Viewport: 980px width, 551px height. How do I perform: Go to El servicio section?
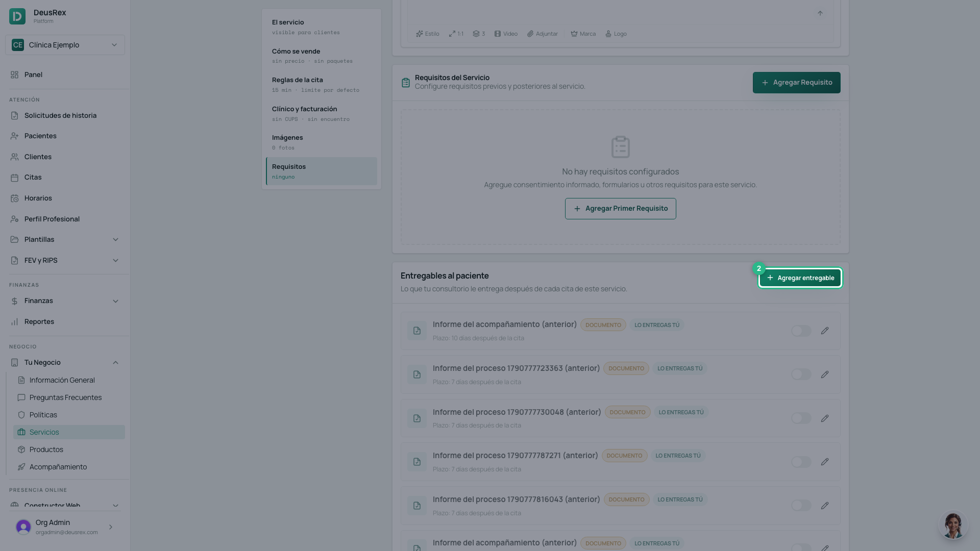[x=322, y=27]
